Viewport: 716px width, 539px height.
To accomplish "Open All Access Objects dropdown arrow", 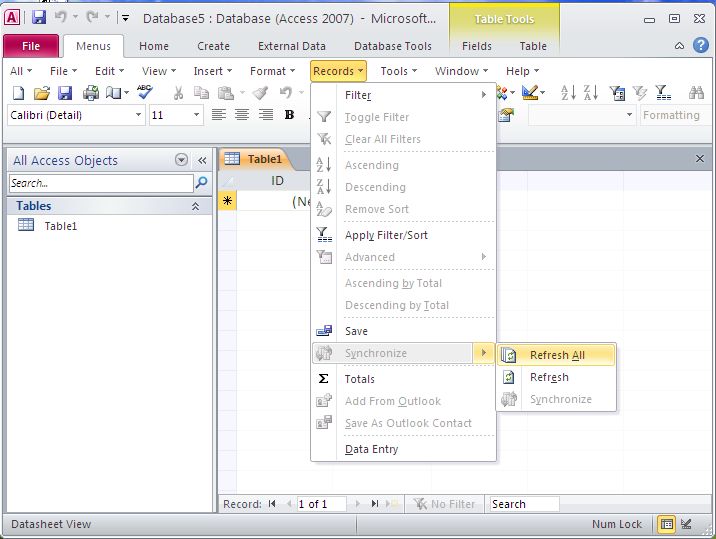I will pyautogui.click(x=181, y=160).
